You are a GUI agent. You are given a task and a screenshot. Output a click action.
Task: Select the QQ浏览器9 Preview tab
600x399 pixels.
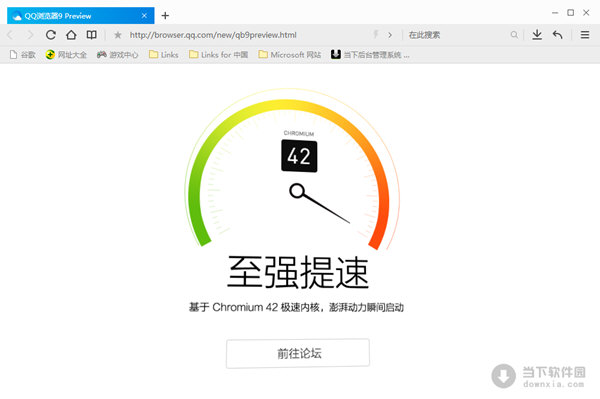click(x=80, y=16)
